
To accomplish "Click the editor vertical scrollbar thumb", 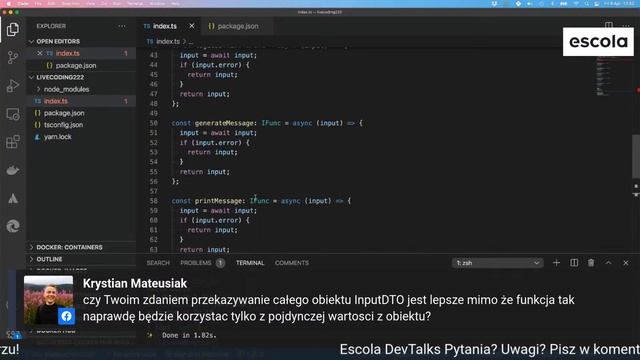I will (636, 157).
